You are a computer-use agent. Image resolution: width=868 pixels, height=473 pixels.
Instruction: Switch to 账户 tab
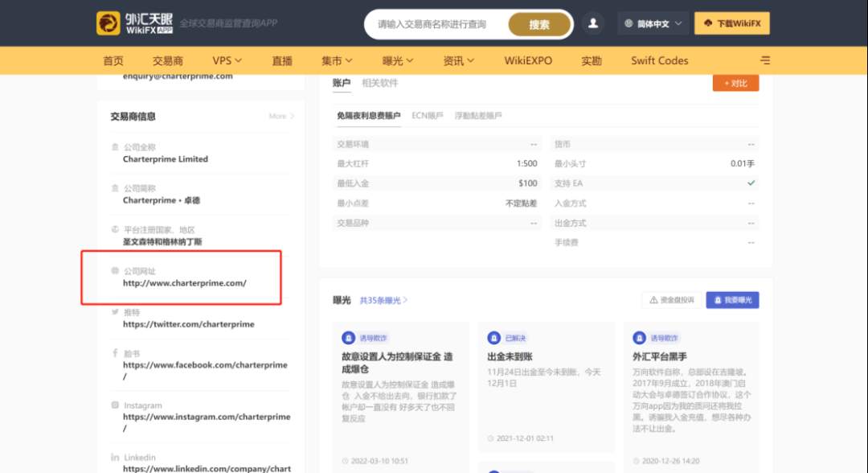[x=342, y=83]
